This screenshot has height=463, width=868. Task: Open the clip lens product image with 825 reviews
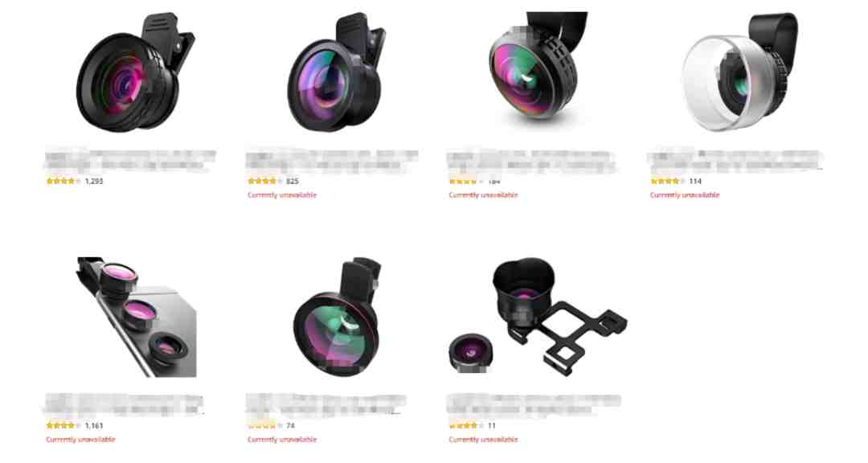(x=337, y=72)
